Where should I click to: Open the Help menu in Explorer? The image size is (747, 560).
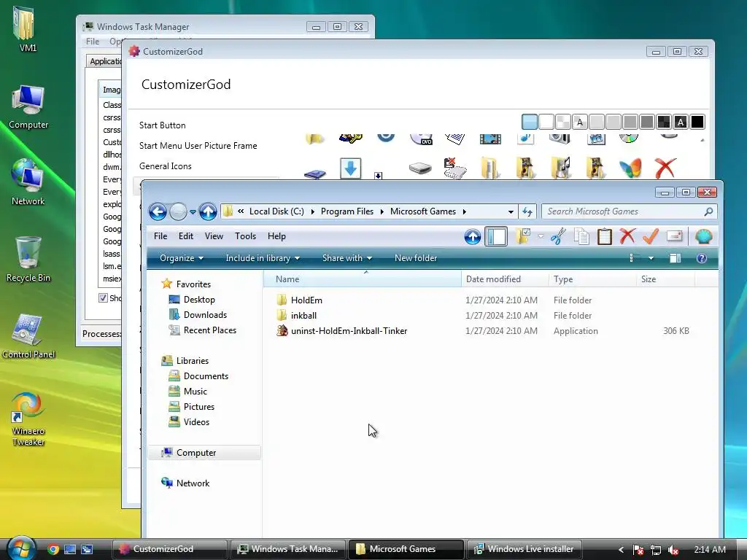276,236
